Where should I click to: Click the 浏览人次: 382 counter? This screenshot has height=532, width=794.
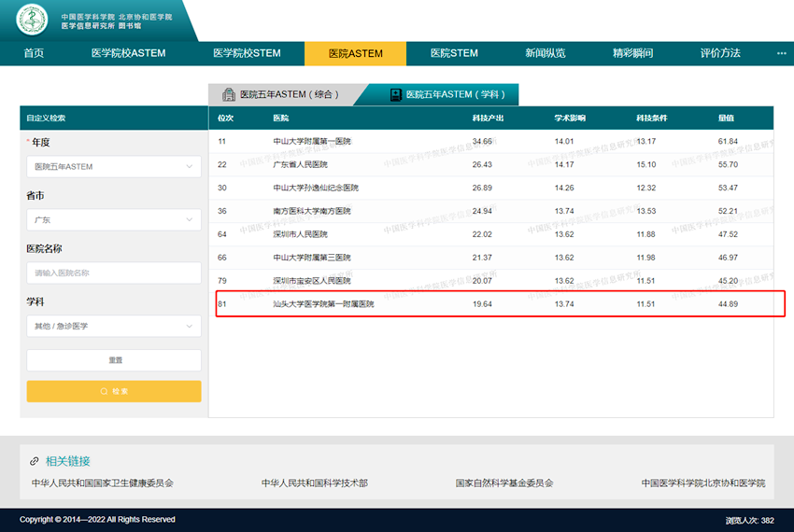749,521
